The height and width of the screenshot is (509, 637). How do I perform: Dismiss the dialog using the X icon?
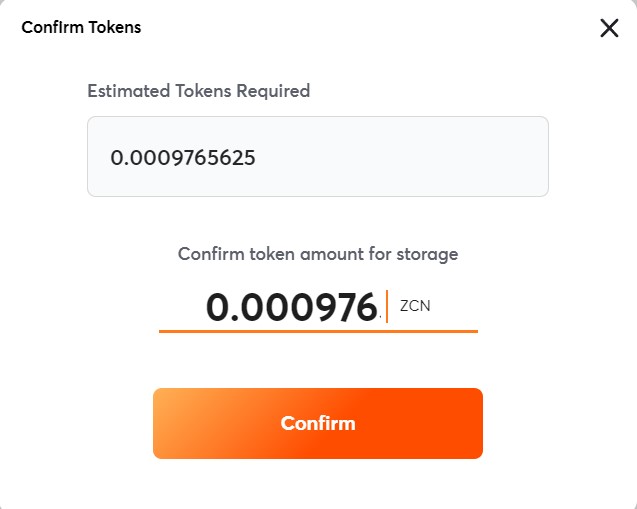(x=609, y=28)
